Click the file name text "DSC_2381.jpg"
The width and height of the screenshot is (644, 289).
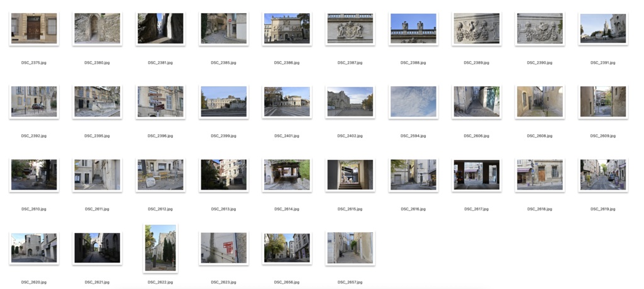pos(160,63)
